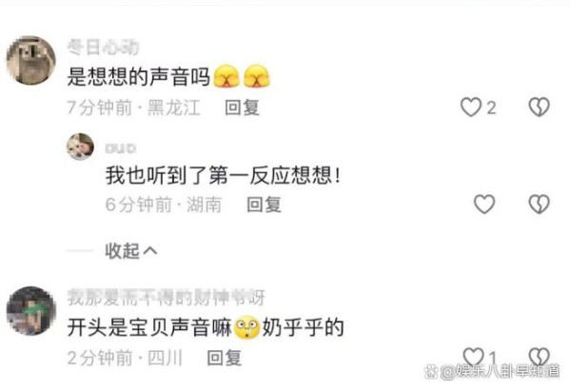The image size is (571, 392).
Task: Reply to the 6分钟前 湖南 comment
Action: click(x=264, y=205)
